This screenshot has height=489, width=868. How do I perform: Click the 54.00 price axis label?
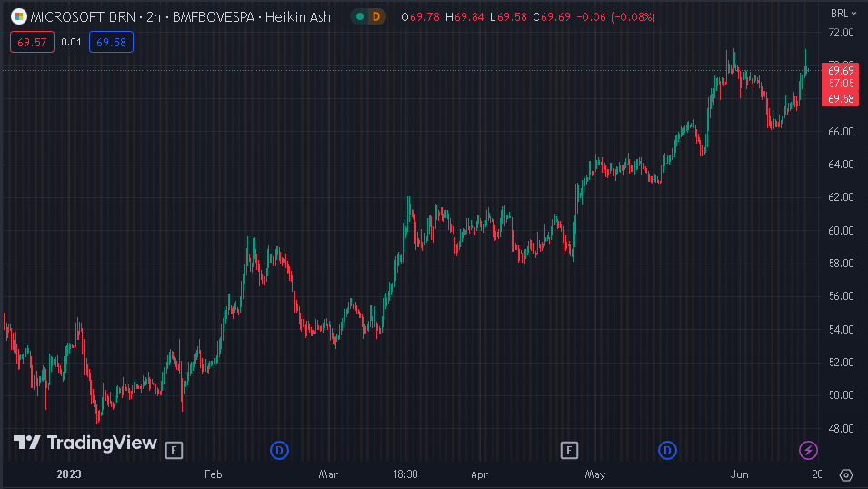point(841,330)
